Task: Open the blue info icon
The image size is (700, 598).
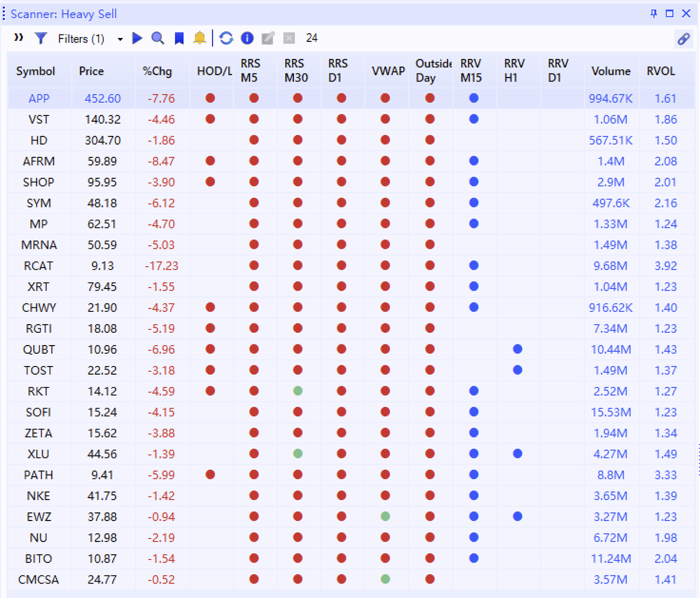Action: tap(247, 38)
